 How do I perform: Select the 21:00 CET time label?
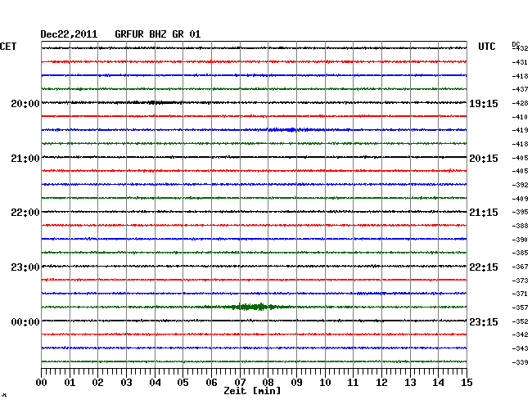[x=25, y=159]
